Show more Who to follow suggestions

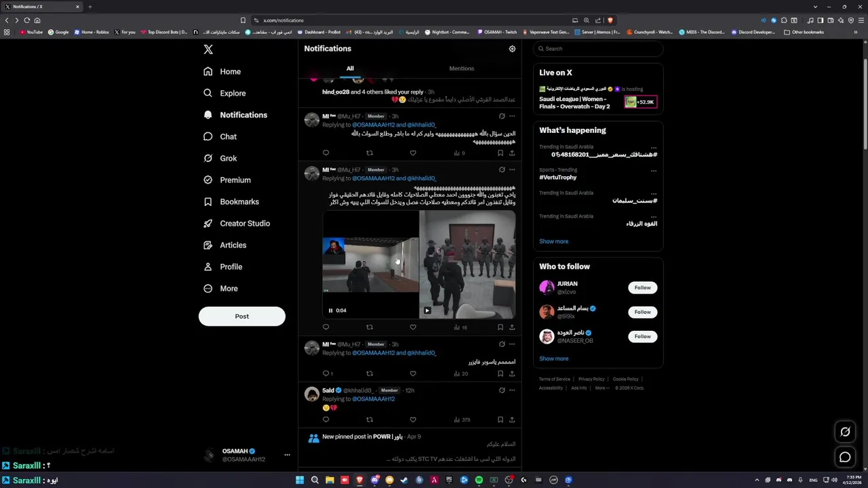click(x=554, y=359)
